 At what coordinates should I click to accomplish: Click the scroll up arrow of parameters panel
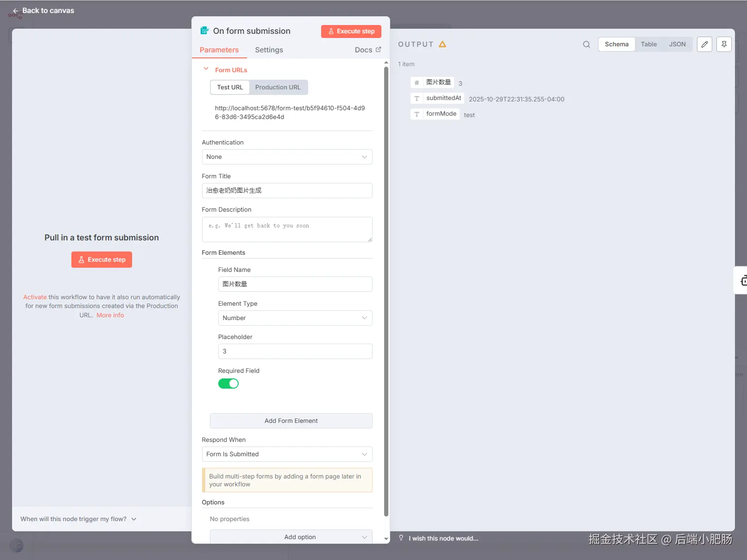386,63
